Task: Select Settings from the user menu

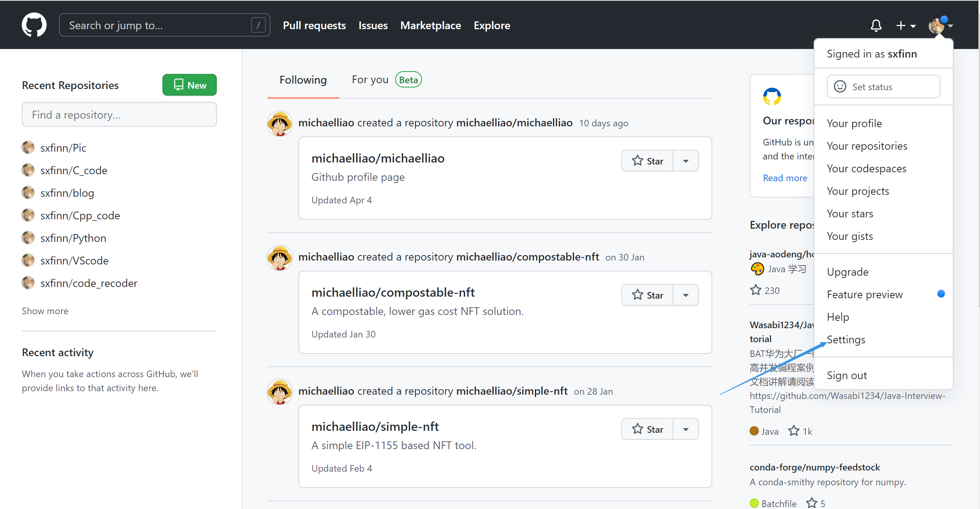Action: click(x=846, y=339)
